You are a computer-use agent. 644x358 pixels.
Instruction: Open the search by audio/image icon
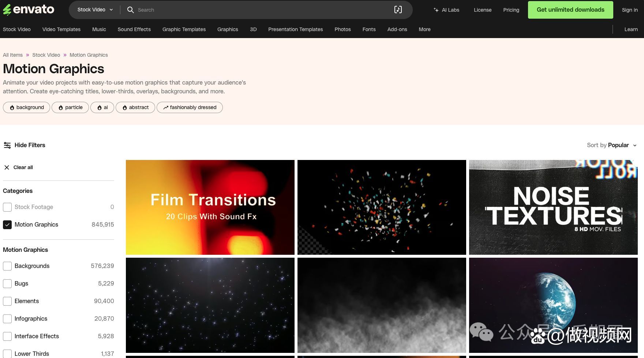click(398, 10)
